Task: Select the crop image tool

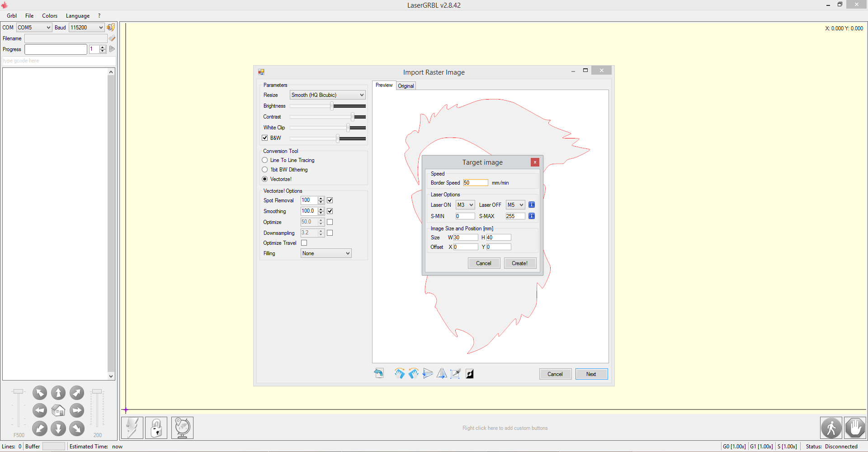Action: 455,373
